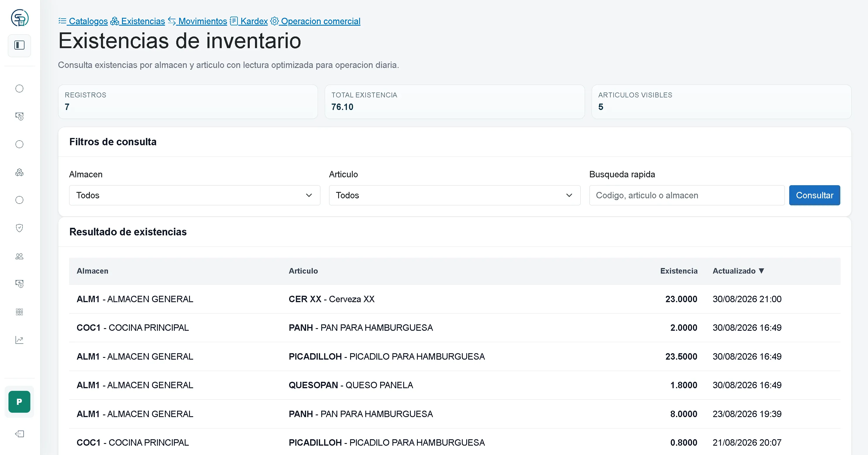Open the apps grid icon in sidebar
This screenshot has height=455, width=868.
click(x=20, y=312)
